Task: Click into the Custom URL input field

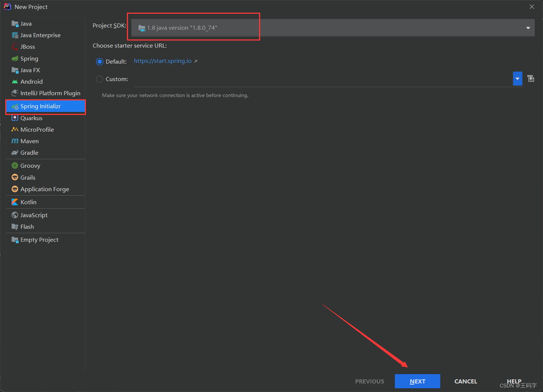Action: pos(323,79)
